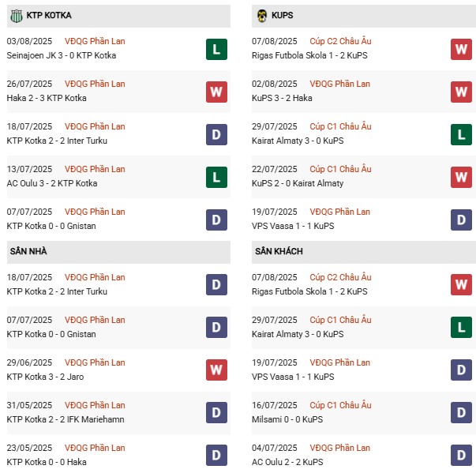Click the KTP Kotka 0 - 0 Haka result
The height and width of the screenshot is (473, 476).
(47, 462)
